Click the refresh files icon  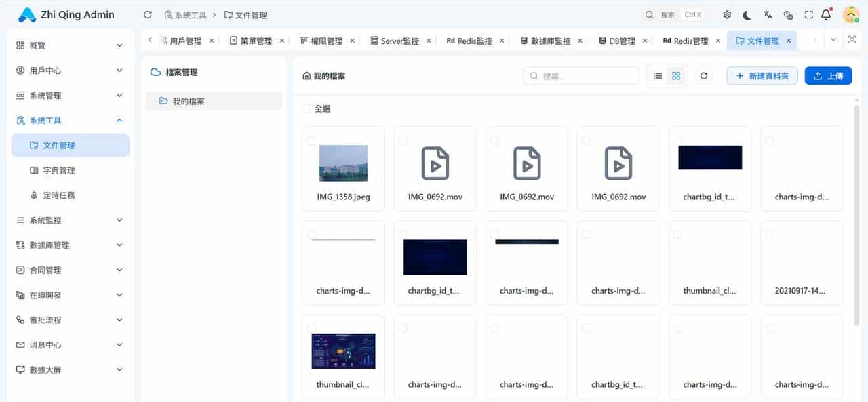(x=703, y=75)
